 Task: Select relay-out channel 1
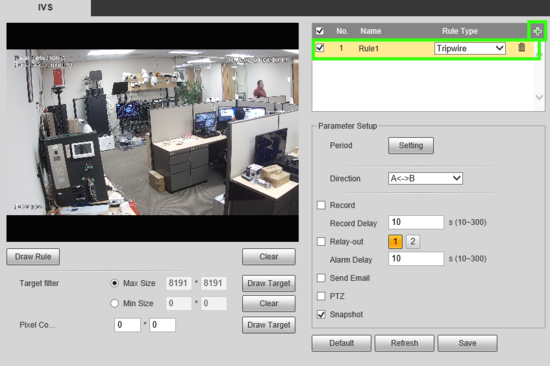coord(395,241)
